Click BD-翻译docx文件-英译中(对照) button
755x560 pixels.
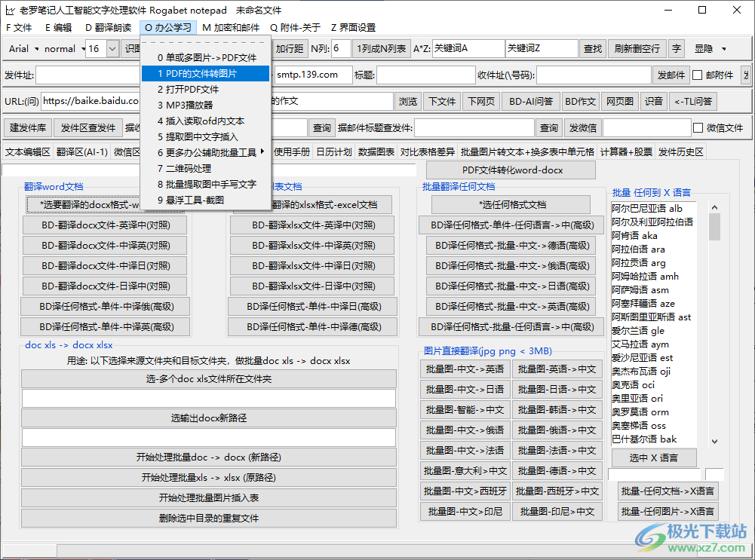(106, 225)
